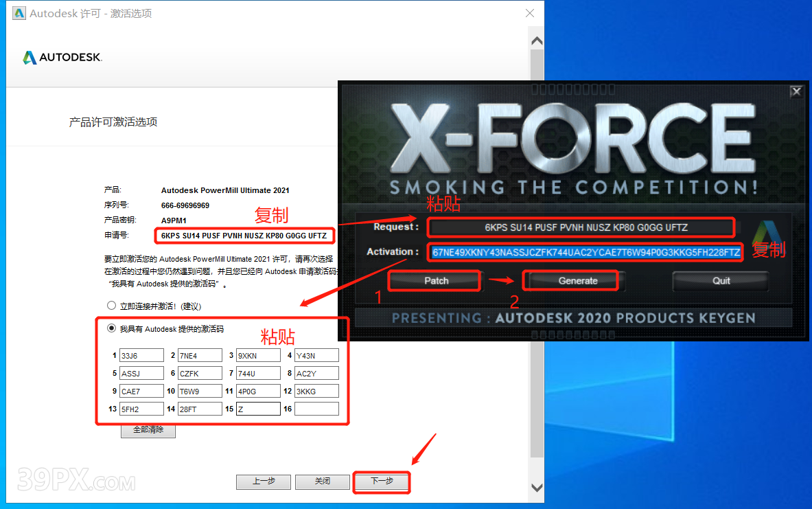The image size is (812, 509).
Task: Click the scroll up arrow in Autodesk window
Action: [537, 41]
